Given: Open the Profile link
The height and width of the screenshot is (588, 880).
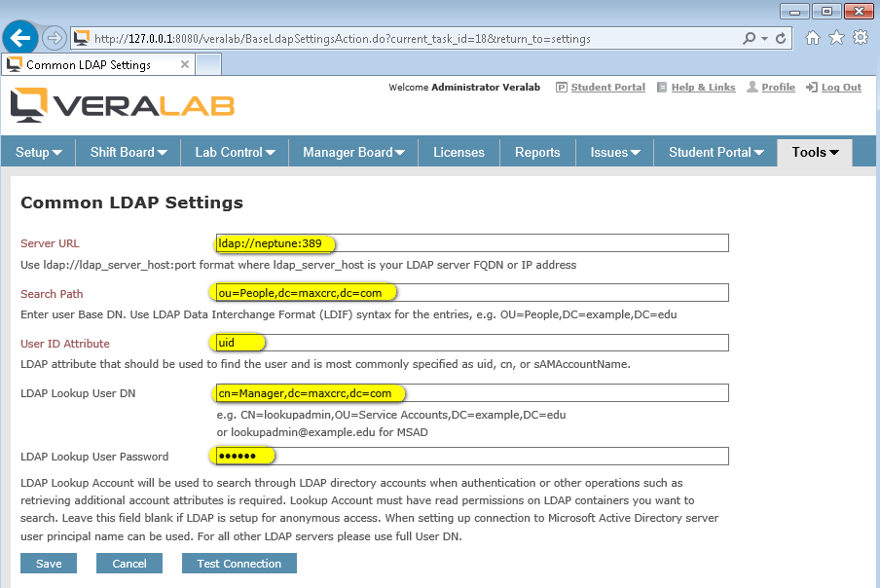Looking at the screenshot, I should pos(778,87).
